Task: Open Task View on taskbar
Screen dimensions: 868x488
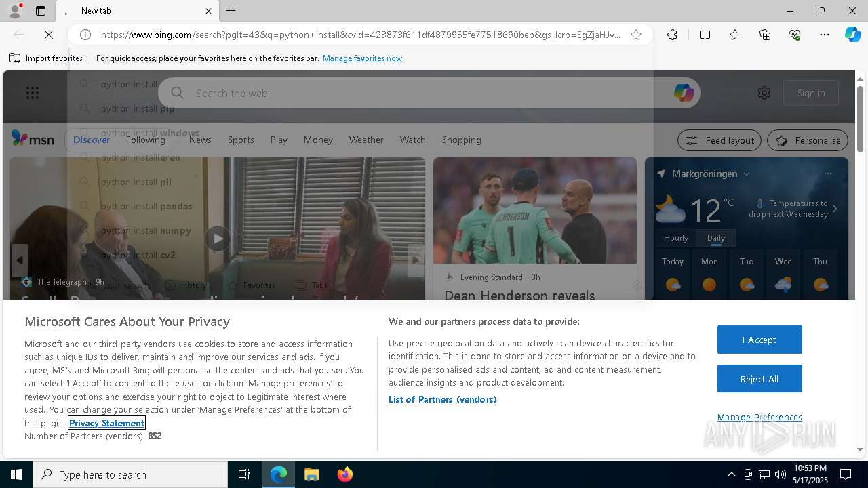Action: (x=244, y=474)
